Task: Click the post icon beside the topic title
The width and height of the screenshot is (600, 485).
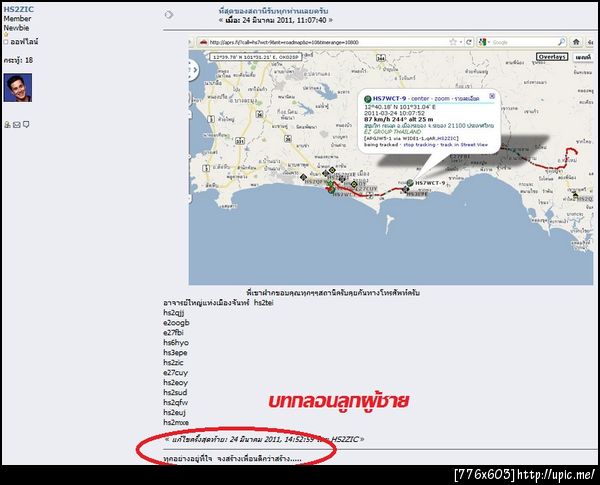Action: point(169,15)
